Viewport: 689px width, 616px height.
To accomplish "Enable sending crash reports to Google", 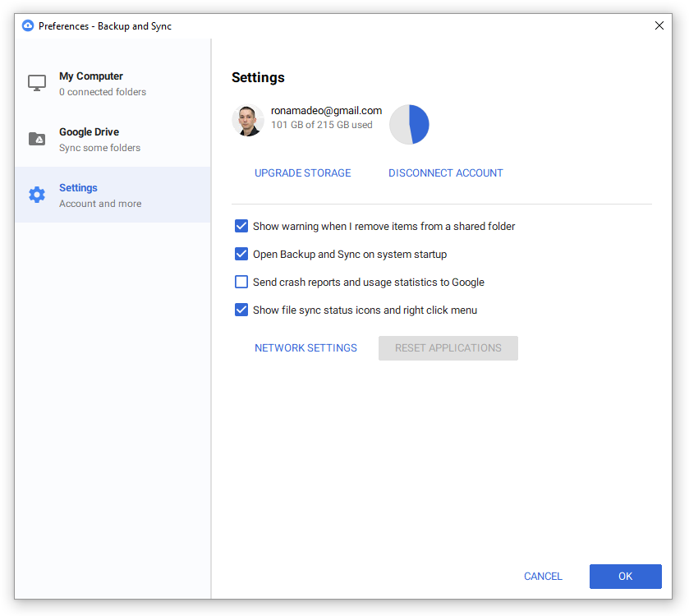I will tap(241, 282).
